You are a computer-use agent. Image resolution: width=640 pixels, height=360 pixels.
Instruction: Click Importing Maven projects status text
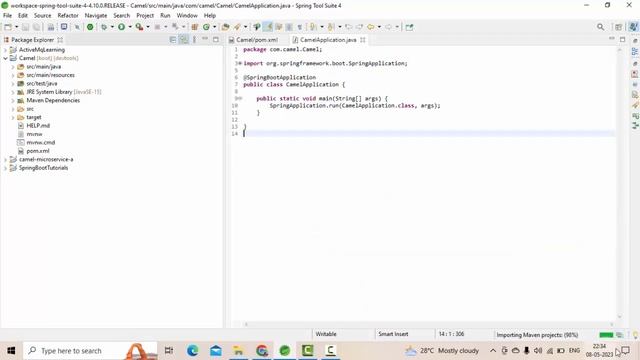pos(537,335)
